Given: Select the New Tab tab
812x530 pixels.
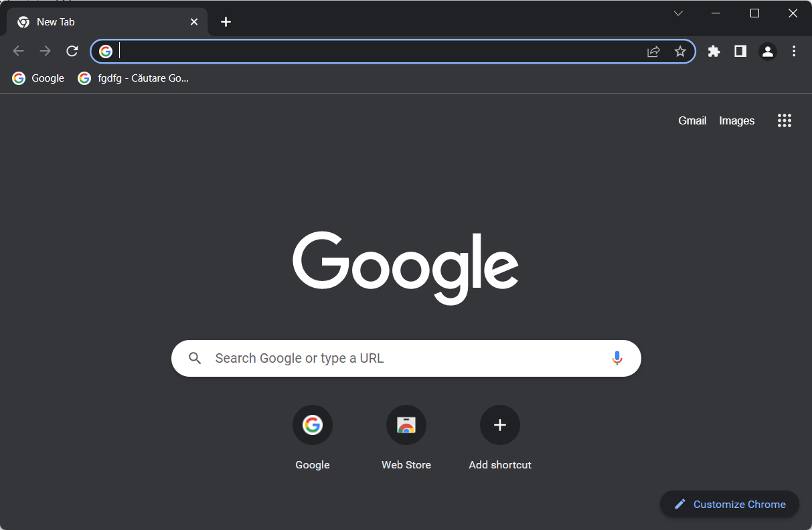Looking at the screenshot, I should [x=107, y=22].
